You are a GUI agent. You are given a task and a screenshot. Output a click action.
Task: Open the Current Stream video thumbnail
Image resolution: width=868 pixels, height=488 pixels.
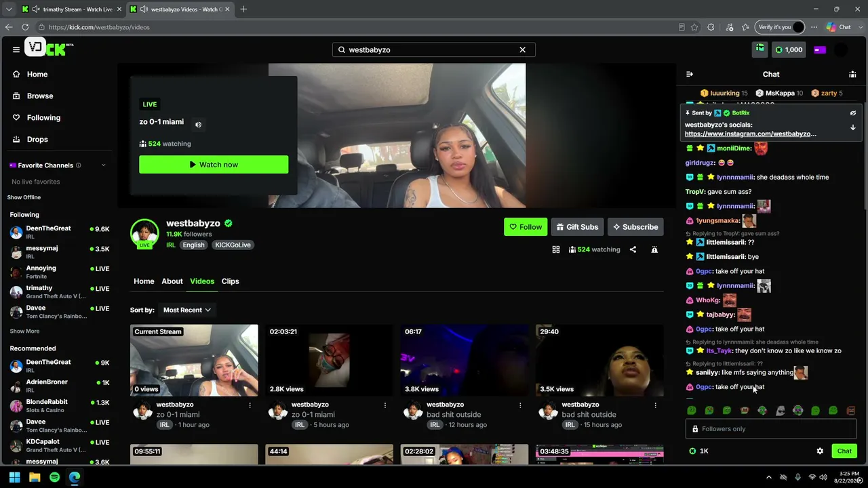pyautogui.click(x=194, y=361)
